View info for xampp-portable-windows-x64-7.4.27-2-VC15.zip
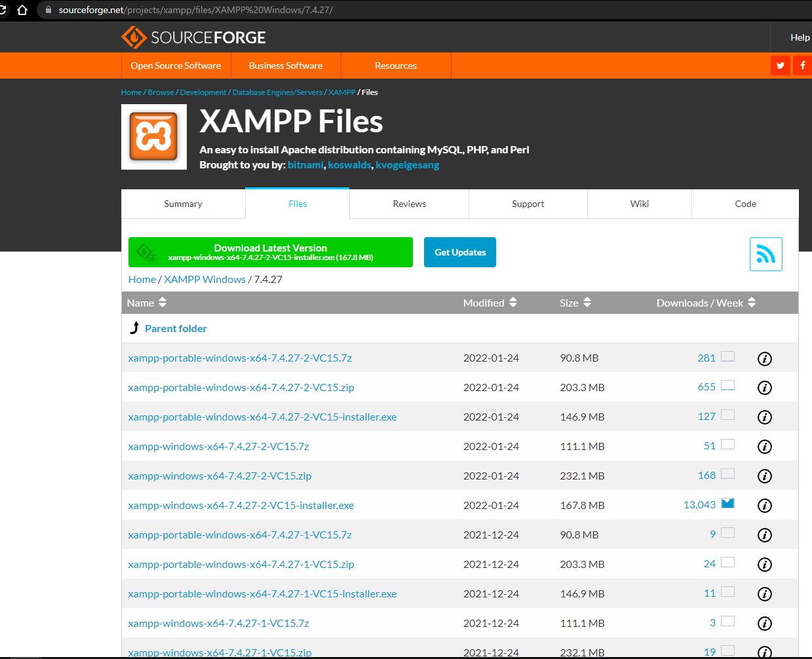 [764, 387]
